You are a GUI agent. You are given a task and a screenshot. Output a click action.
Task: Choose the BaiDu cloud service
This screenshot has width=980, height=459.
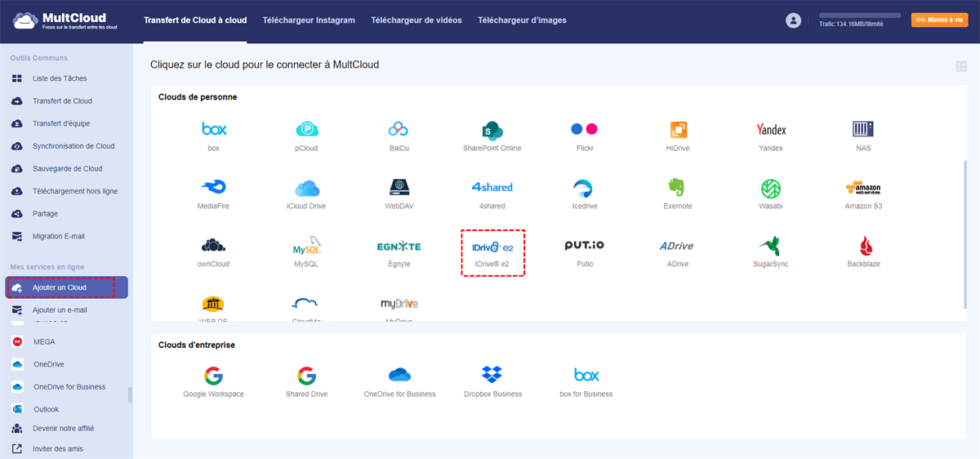click(399, 135)
